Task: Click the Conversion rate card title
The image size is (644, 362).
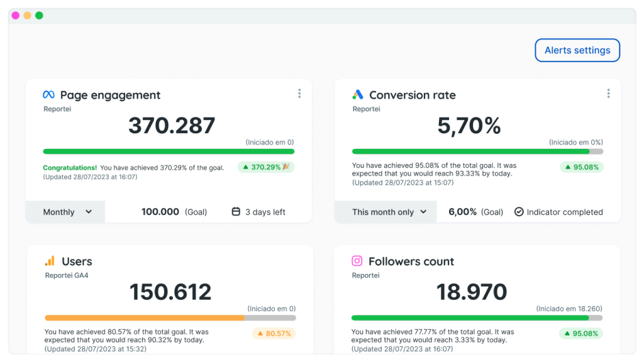Action: point(412,95)
